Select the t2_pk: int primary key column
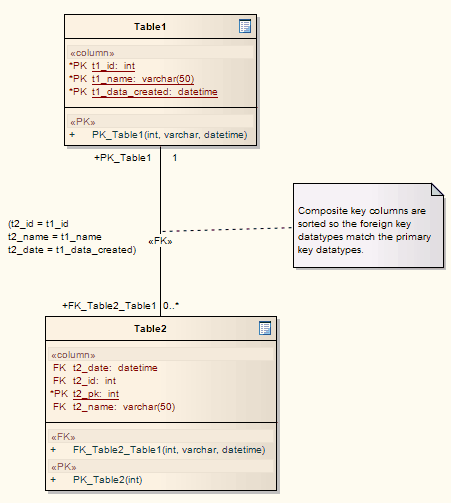This screenshot has width=451, height=503. [84, 394]
